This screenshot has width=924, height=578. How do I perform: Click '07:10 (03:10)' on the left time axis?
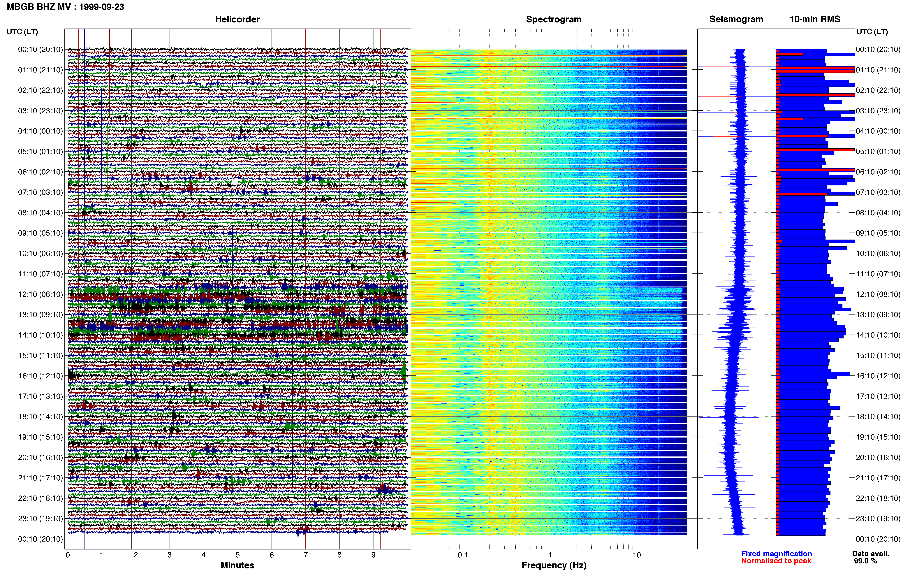tap(41, 192)
